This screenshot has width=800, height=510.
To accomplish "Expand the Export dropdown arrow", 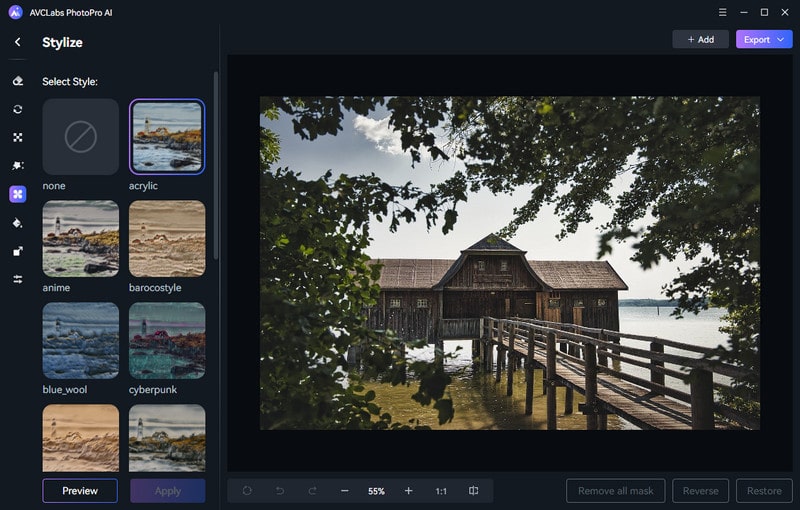I will click(x=781, y=39).
